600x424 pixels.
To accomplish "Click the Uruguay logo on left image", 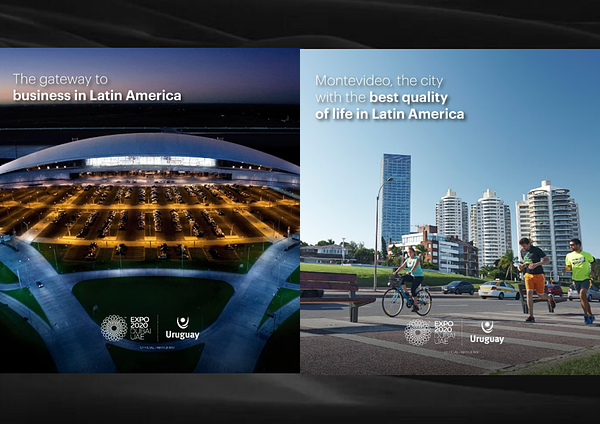I will tap(182, 328).
